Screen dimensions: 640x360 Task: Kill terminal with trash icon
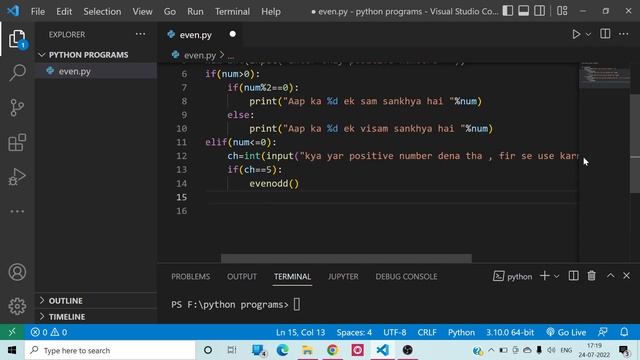click(591, 276)
